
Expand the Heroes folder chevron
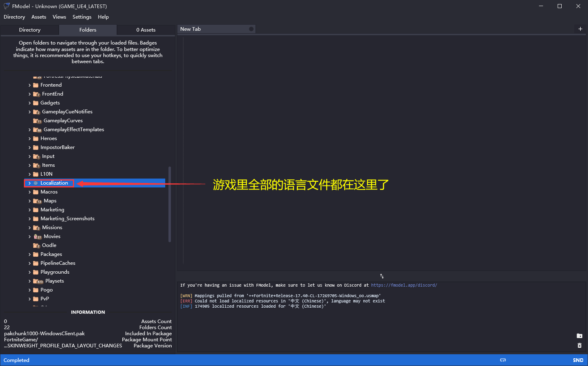(x=30, y=138)
